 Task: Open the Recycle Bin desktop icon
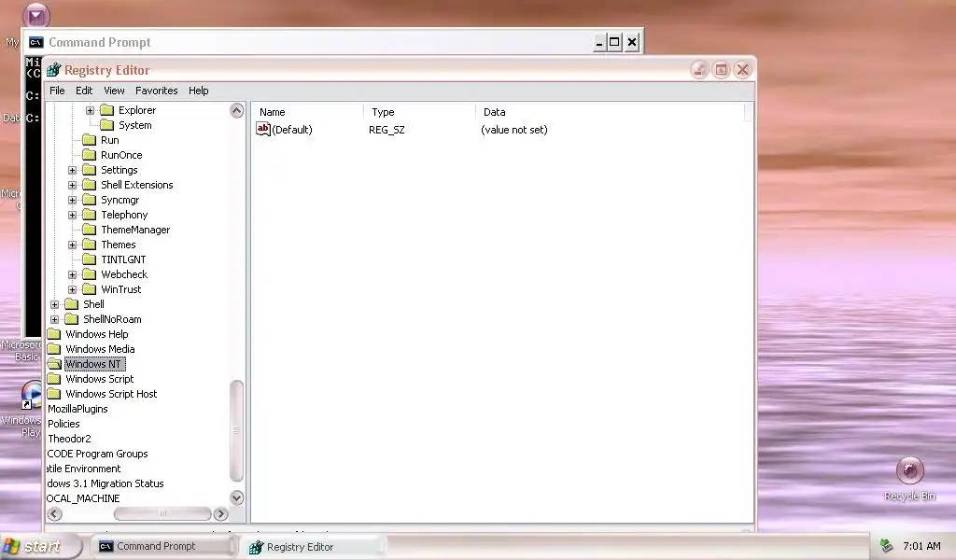(x=909, y=470)
